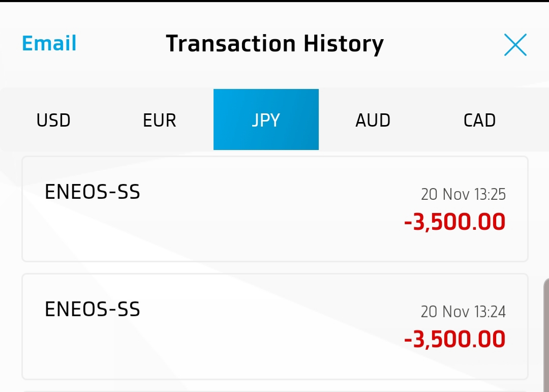Screen dimensions: 549x392
Task: Tap the 20 Nov 13:24 timestamp
Action: pos(463,312)
